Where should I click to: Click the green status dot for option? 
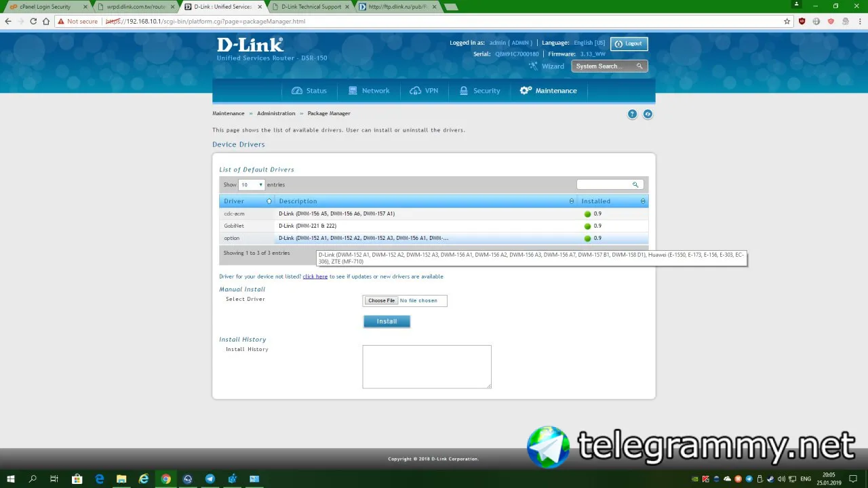pos(588,239)
